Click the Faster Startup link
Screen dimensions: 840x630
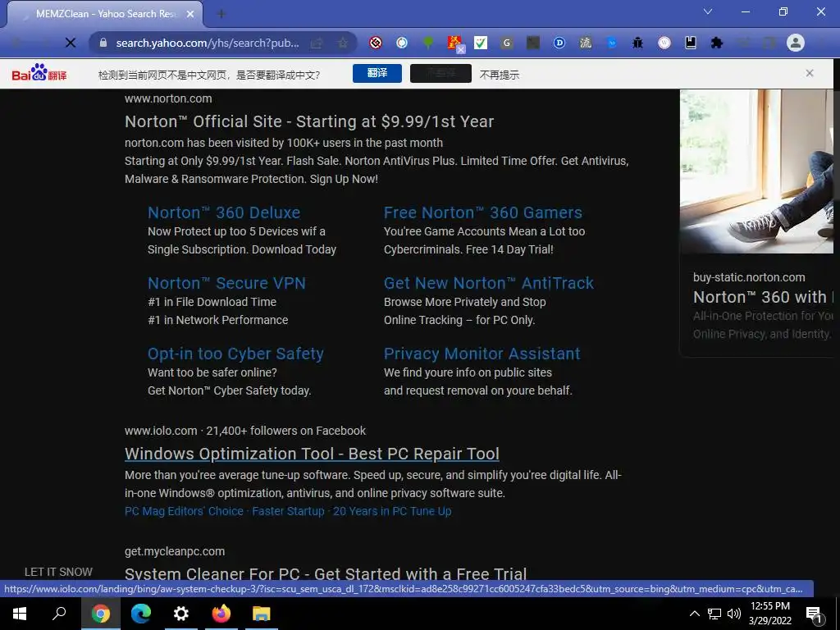tap(288, 511)
